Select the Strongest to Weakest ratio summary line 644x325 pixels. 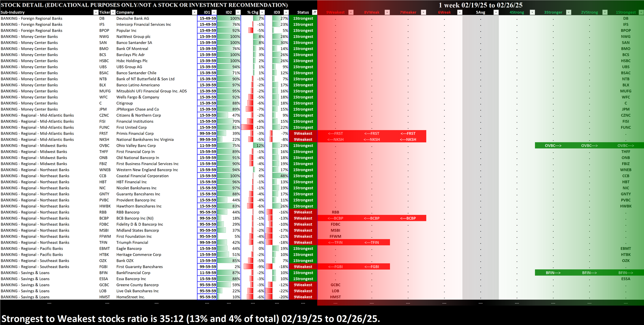click(191, 319)
